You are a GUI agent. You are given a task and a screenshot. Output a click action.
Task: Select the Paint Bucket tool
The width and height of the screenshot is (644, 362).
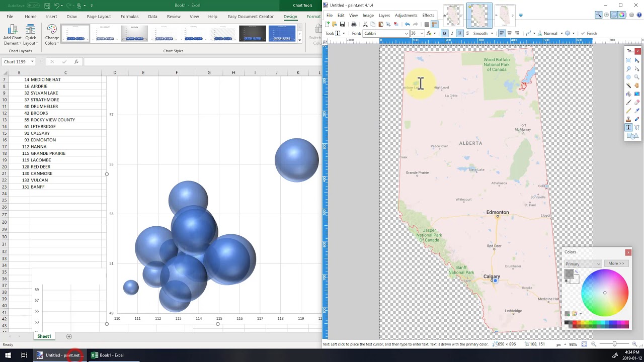coord(628,94)
